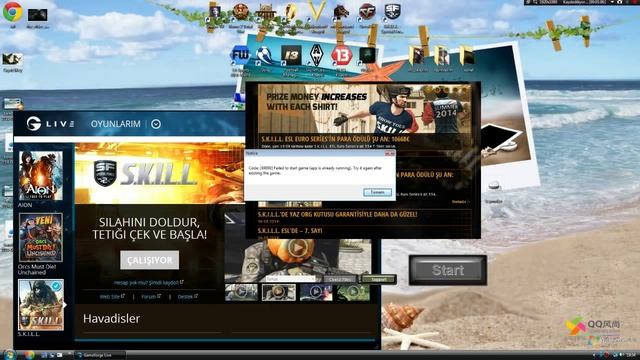Switch to the Gameforge Live taskbar button

100,355
